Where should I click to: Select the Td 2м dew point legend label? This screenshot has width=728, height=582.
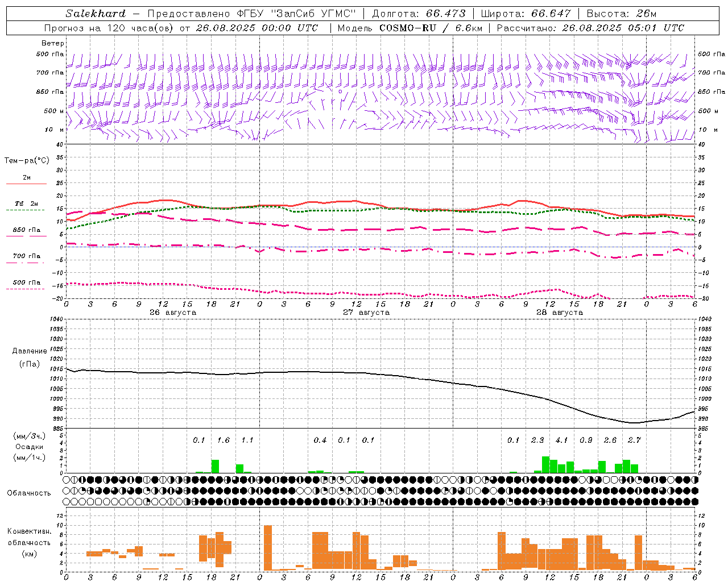click(x=27, y=203)
